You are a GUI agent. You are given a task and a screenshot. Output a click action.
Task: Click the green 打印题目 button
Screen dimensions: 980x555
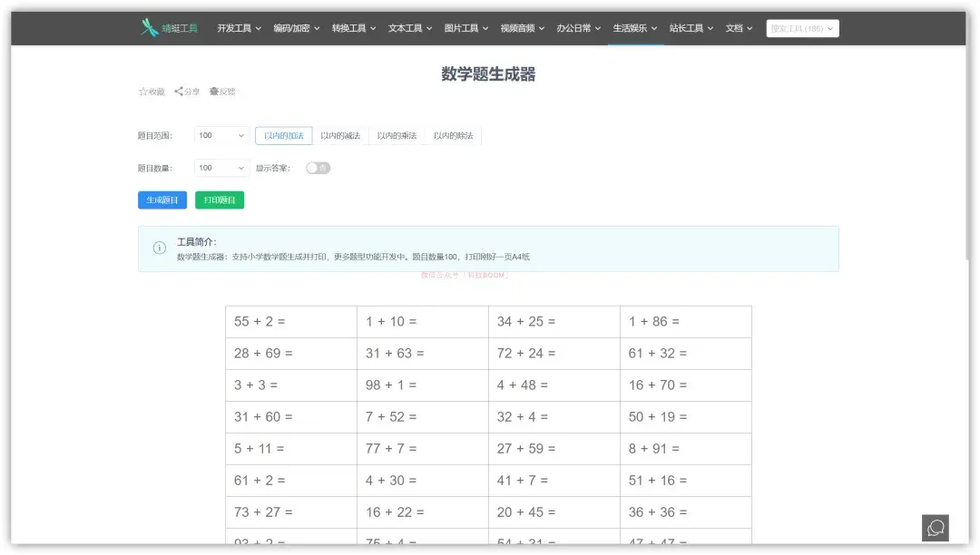[x=220, y=200]
